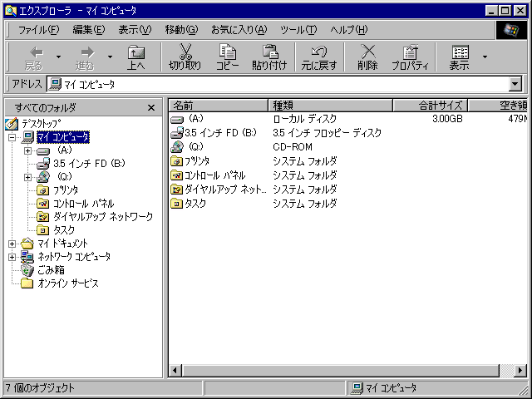Click the 進む (Forward) toolbar button
The height and width of the screenshot is (399, 532).
(x=85, y=57)
